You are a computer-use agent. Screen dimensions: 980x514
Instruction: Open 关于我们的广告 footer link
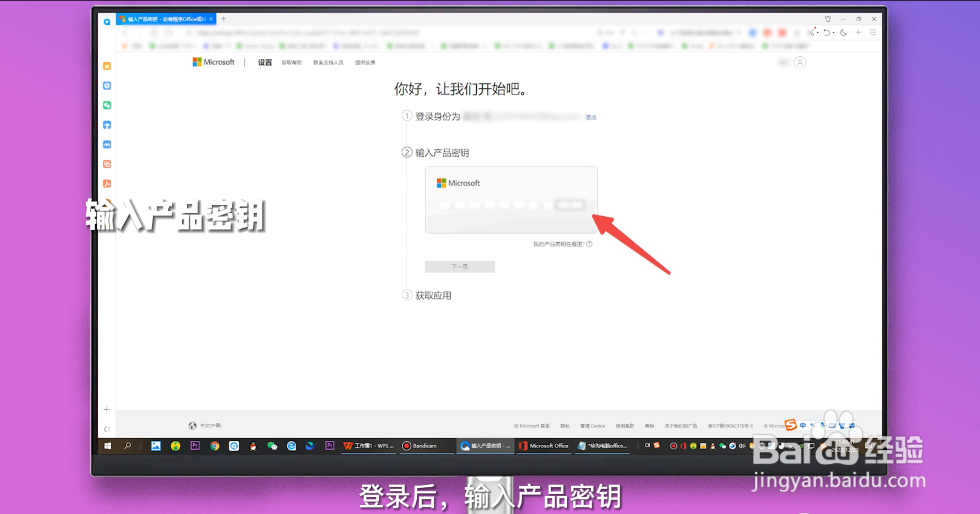click(x=681, y=426)
